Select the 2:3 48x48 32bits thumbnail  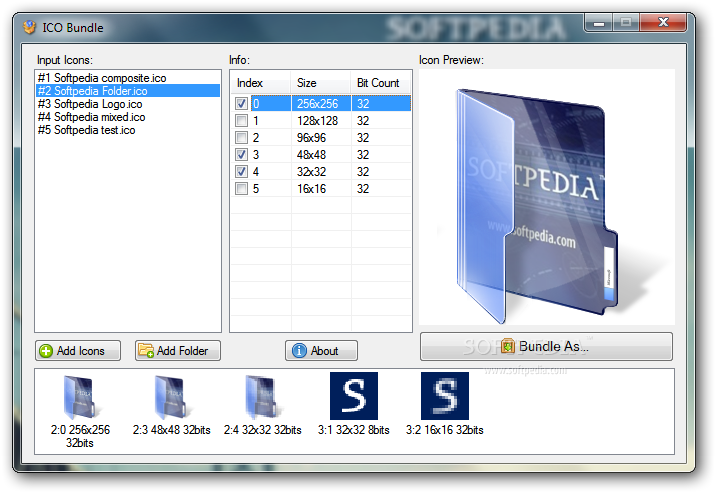(x=171, y=404)
